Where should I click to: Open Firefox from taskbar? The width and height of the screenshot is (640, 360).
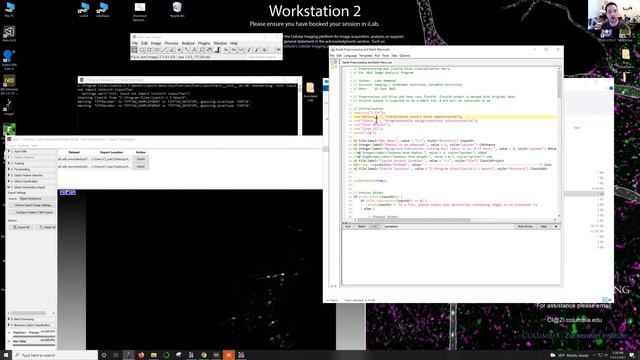(x=141, y=355)
